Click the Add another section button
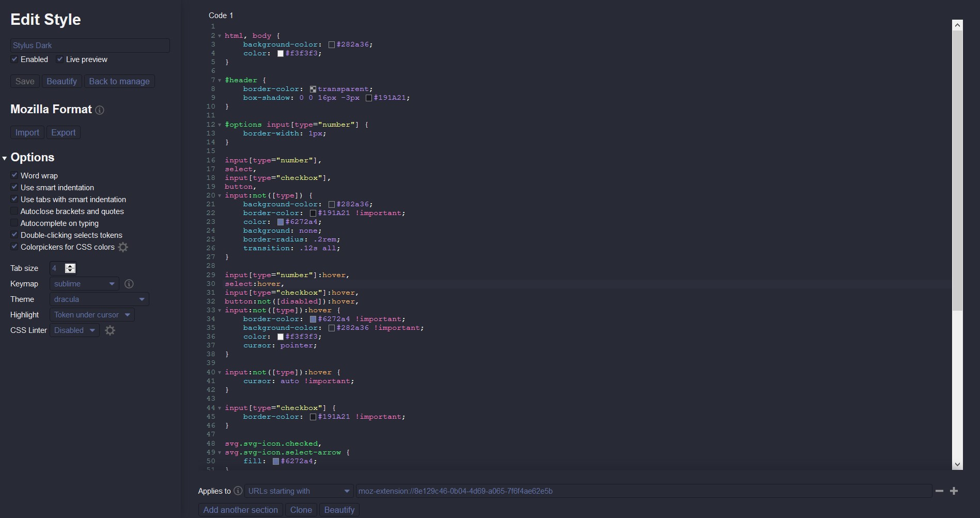 click(x=240, y=510)
